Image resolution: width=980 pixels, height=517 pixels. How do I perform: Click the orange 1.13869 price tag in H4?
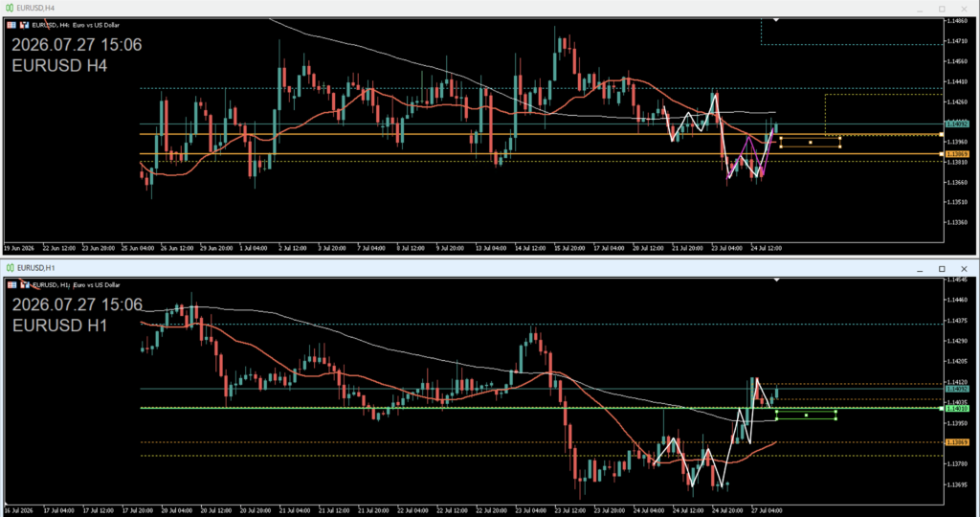[957, 154]
